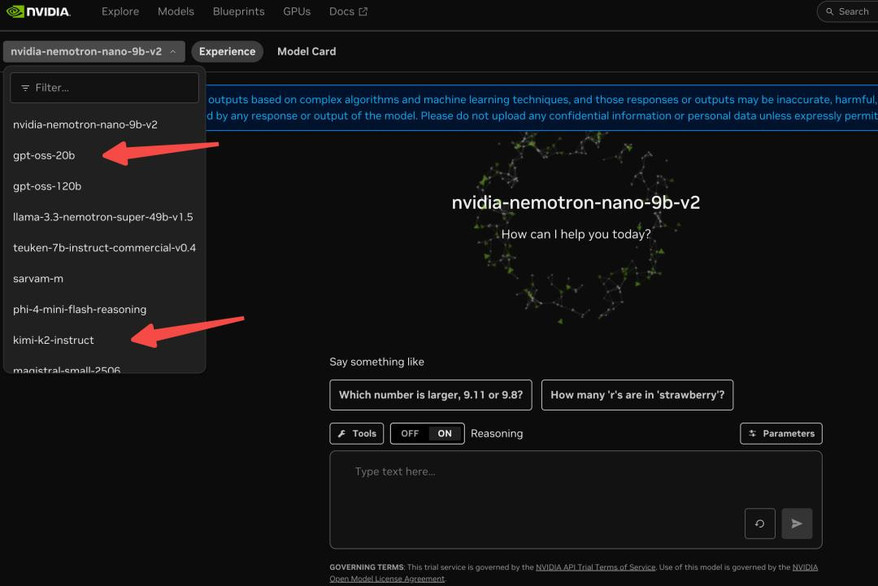Turn Reasoning toggle OFF
This screenshot has height=586, width=878.
410,433
